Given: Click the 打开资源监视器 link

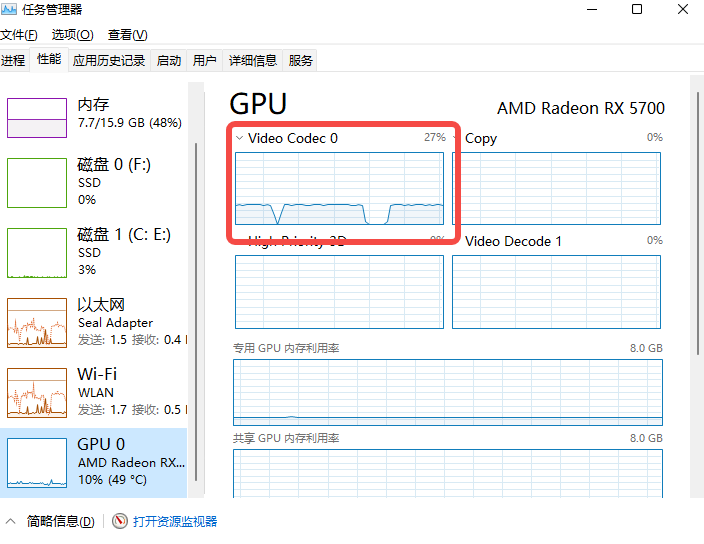Looking at the screenshot, I should pos(175,521).
